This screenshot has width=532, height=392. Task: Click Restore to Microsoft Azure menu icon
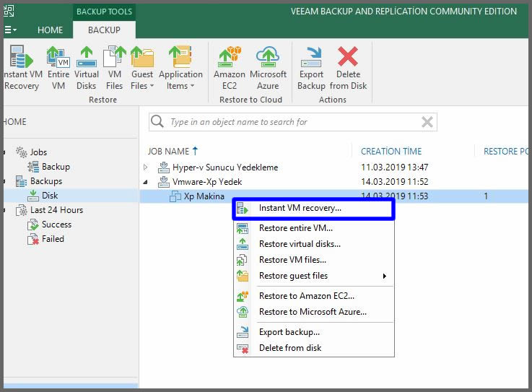pos(243,312)
